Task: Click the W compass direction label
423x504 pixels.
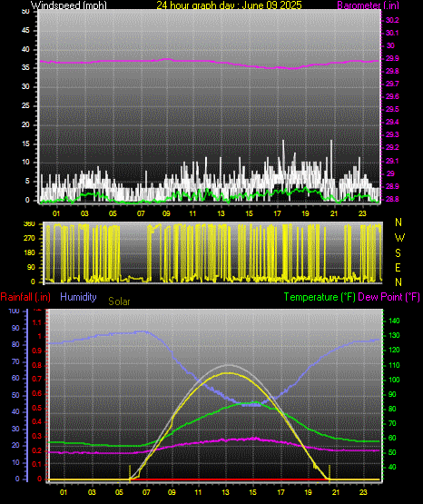Action: coord(399,238)
